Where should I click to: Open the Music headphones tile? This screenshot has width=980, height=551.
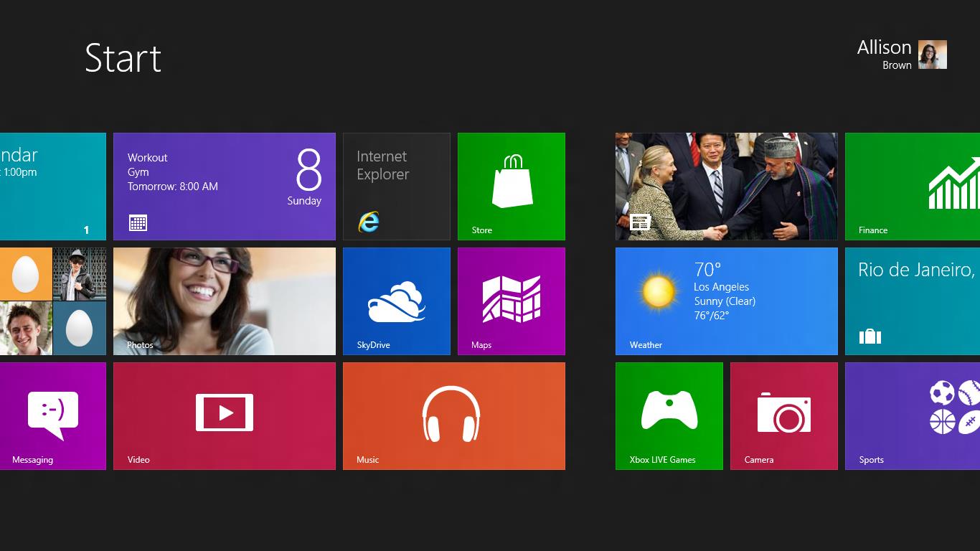click(454, 416)
